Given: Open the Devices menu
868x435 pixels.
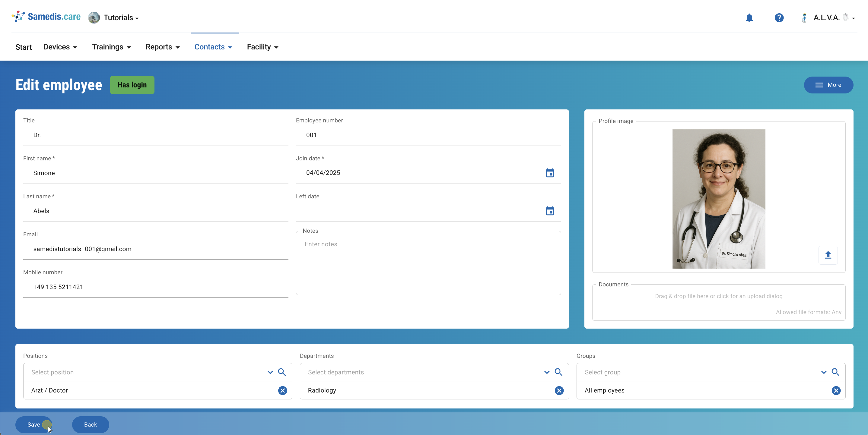Looking at the screenshot, I should click(x=60, y=47).
